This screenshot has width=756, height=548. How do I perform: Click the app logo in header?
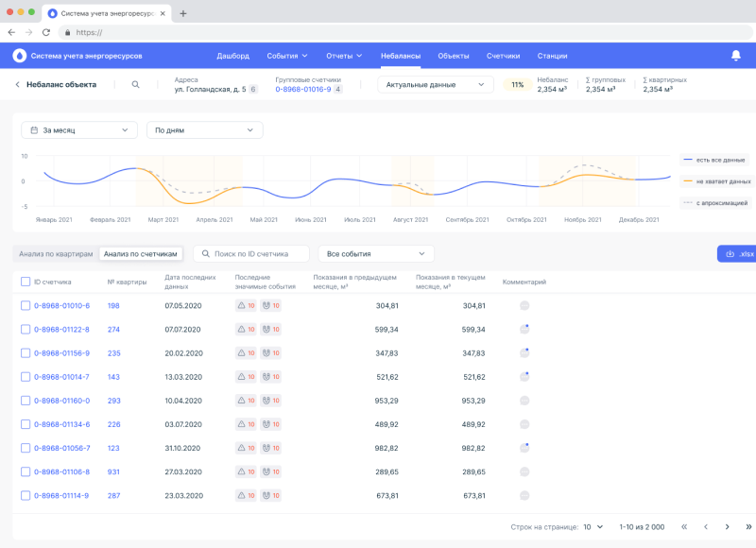(20, 56)
